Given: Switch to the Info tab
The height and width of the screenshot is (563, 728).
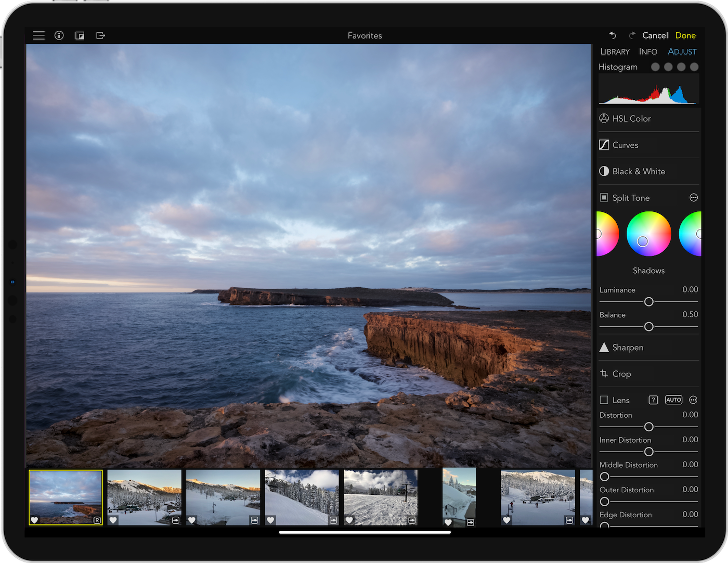Looking at the screenshot, I should pos(648,52).
